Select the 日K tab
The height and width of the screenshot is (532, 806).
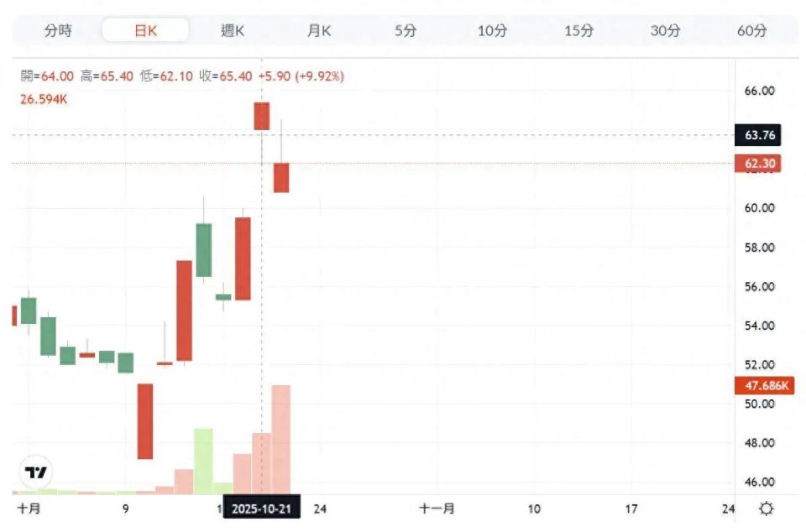tap(146, 31)
